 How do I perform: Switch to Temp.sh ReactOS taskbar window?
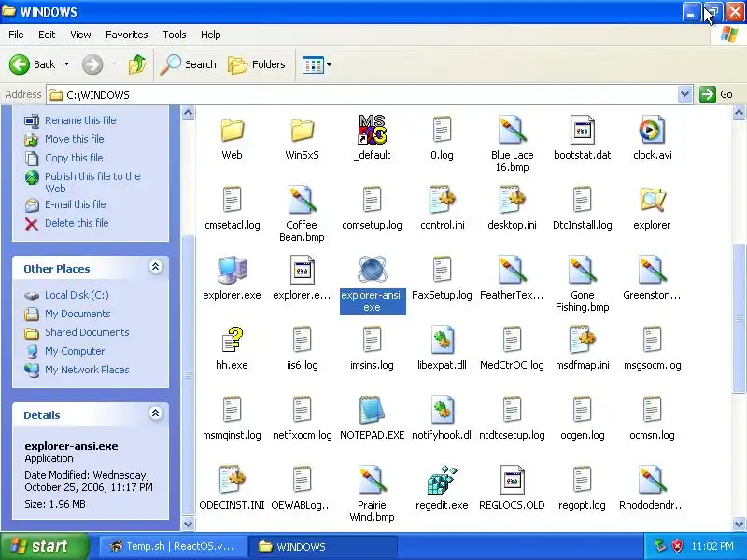point(173,546)
